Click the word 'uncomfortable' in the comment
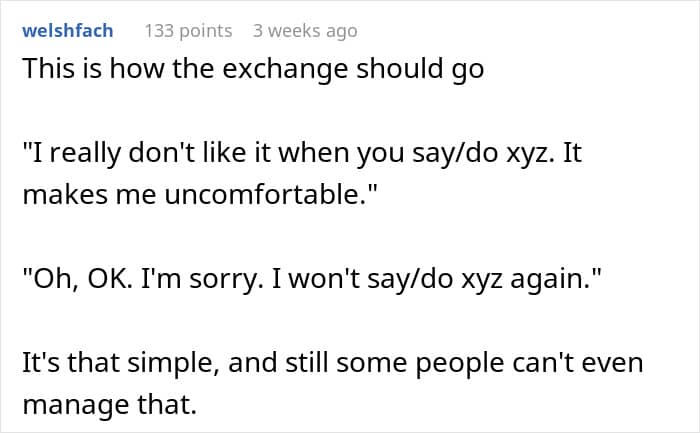This screenshot has width=700, height=433. 262,195
